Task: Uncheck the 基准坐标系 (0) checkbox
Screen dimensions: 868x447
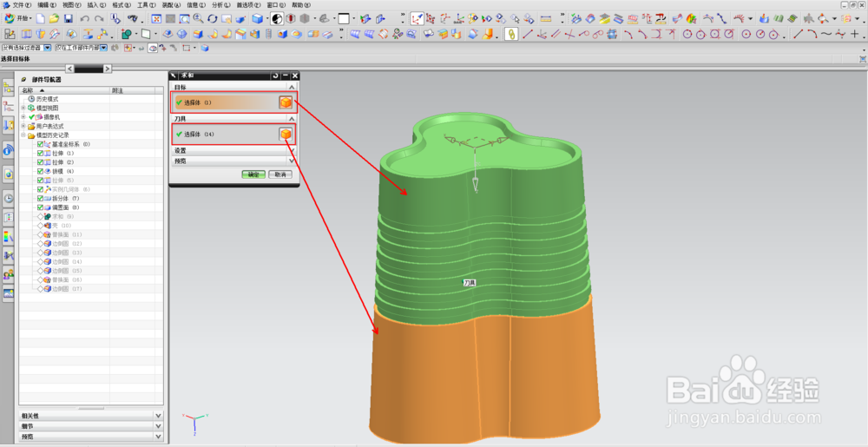Action: tap(41, 144)
